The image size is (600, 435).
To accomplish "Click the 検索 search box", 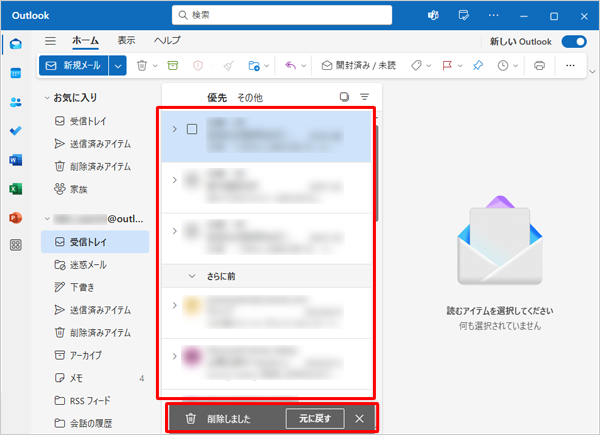I will [282, 15].
